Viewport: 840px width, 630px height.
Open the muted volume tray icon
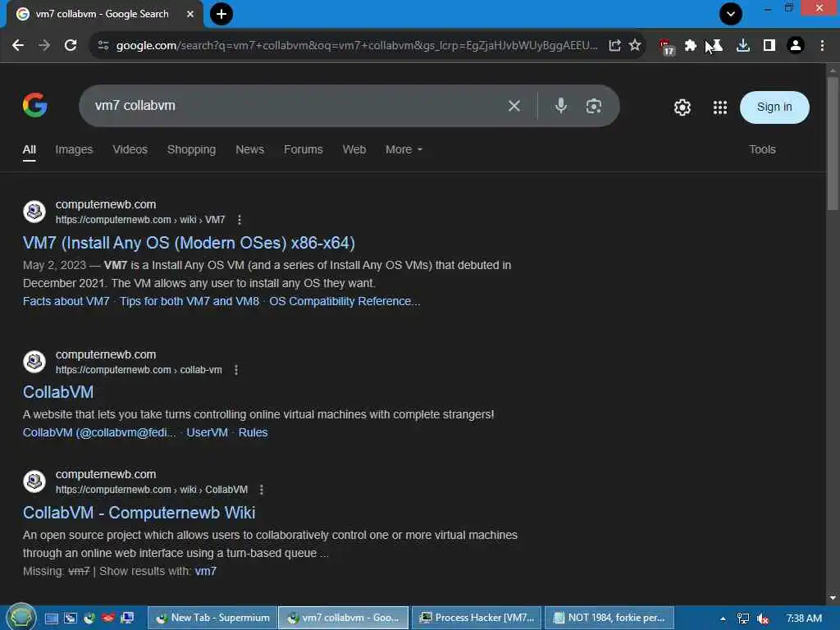763,619
